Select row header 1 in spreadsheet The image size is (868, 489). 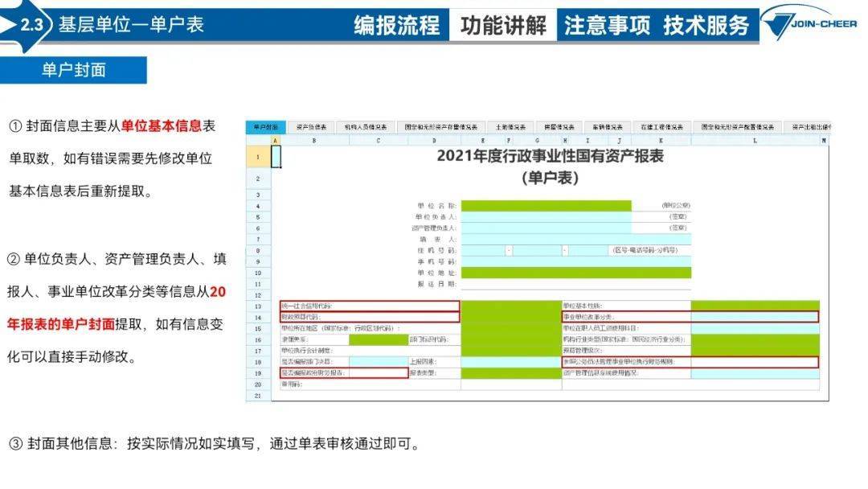(x=258, y=158)
